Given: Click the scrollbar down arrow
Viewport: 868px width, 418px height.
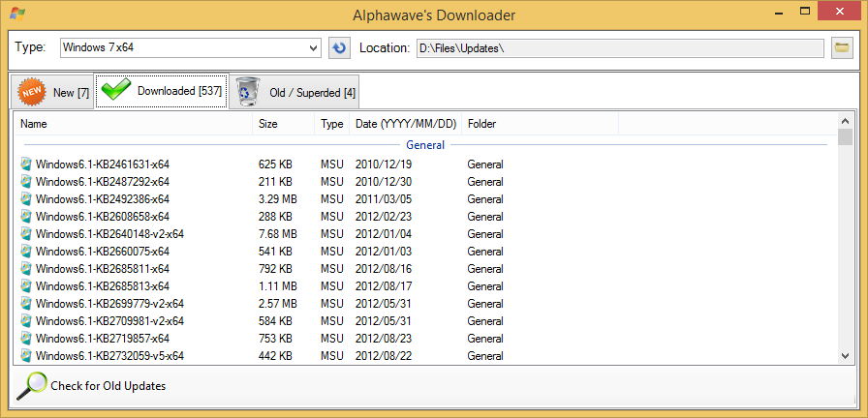Looking at the screenshot, I should [x=845, y=356].
